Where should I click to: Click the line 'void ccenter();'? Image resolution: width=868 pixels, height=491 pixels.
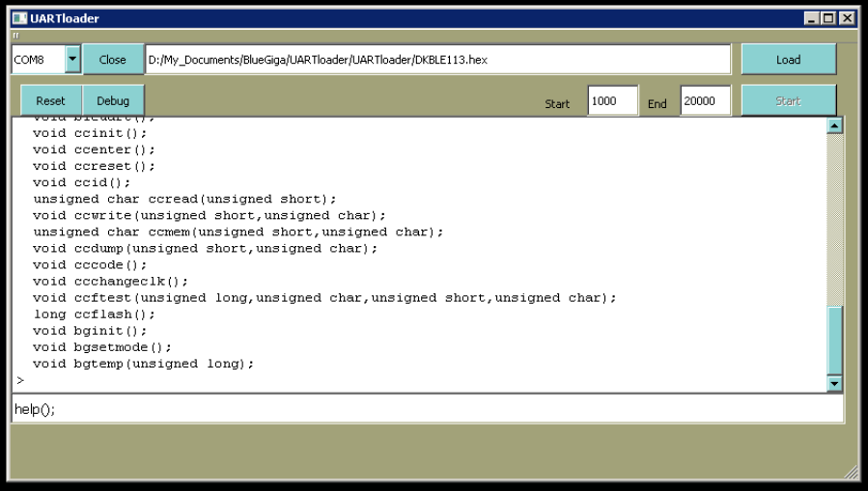[94, 150]
